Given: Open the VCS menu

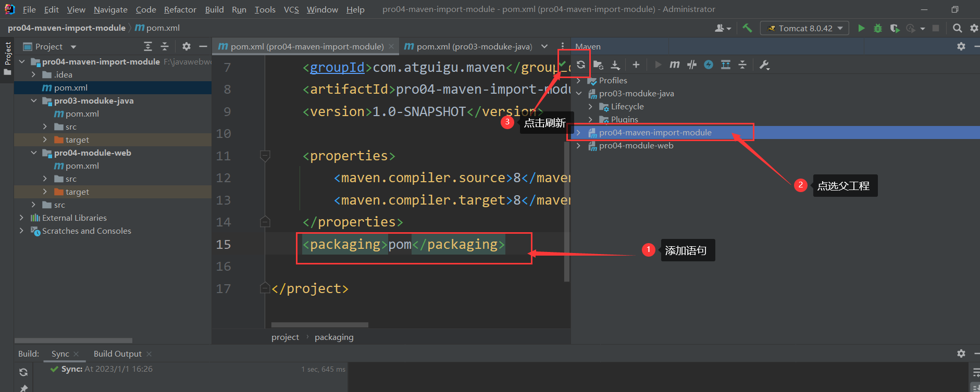Looking at the screenshot, I should (x=291, y=9).
